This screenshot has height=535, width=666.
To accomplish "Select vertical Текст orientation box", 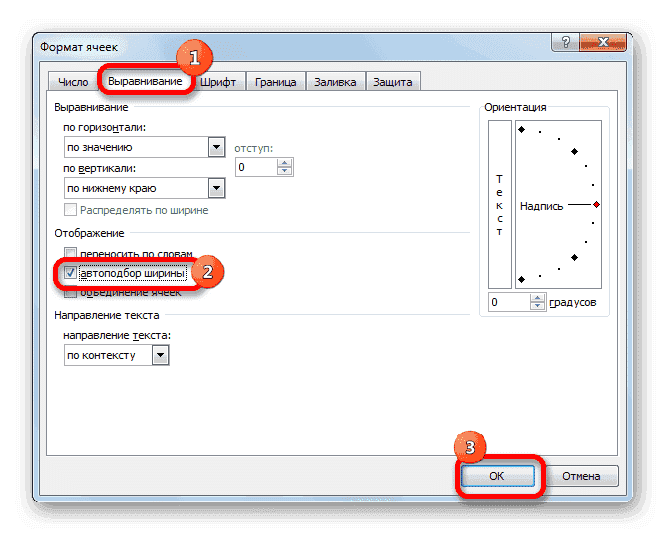I will coord(500,205).
